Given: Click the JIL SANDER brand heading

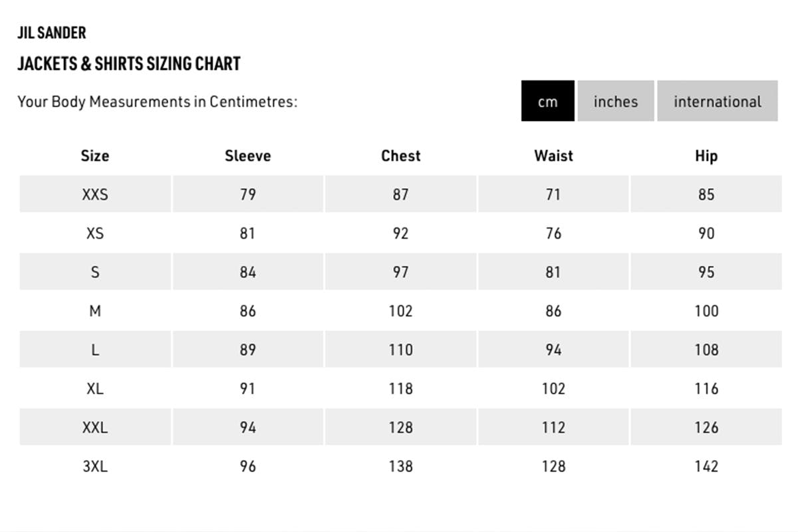Looking at the screenshot, I should click(52, 32).
